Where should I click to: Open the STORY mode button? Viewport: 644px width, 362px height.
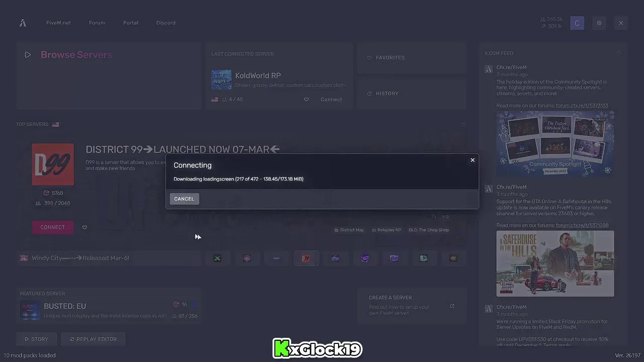pyautogui.click(x=36, y=339)
